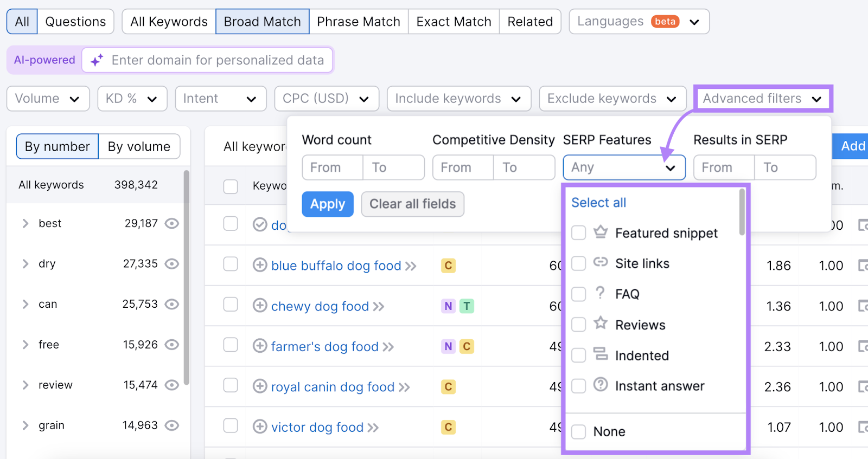
Task: Click the N intent badge on "farmer's dog food"
Action: click(x=448, y=346)
